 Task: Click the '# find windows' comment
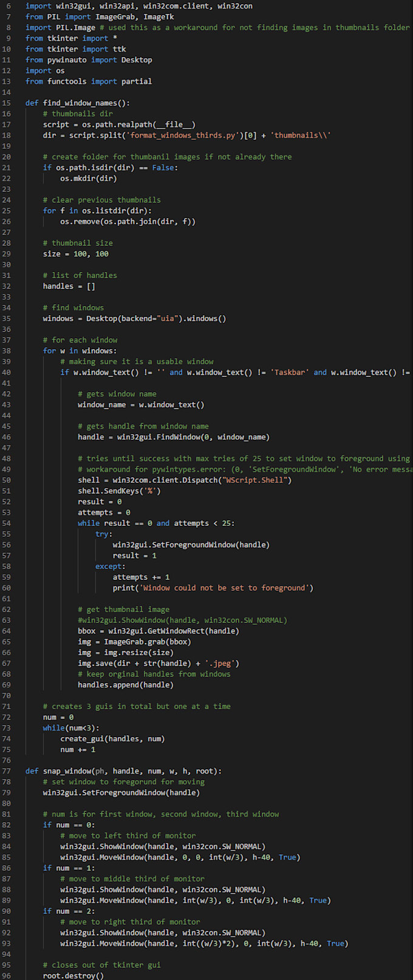tap(73, 308)
